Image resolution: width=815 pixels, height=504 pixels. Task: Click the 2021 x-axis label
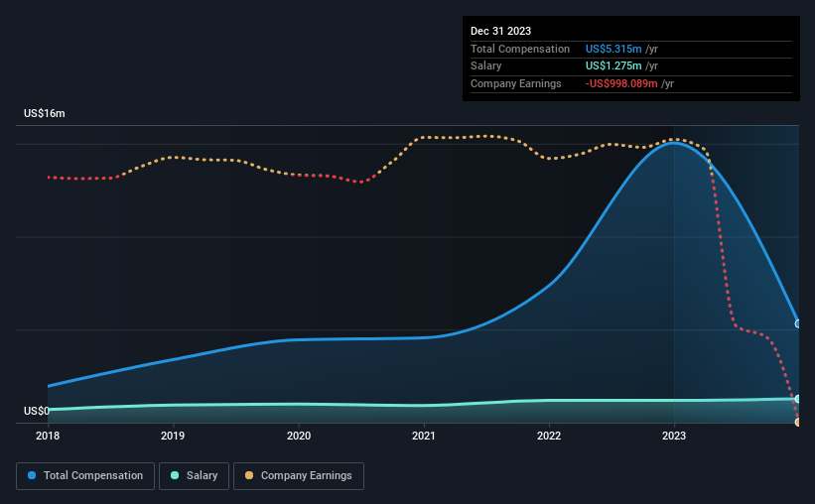424,436
